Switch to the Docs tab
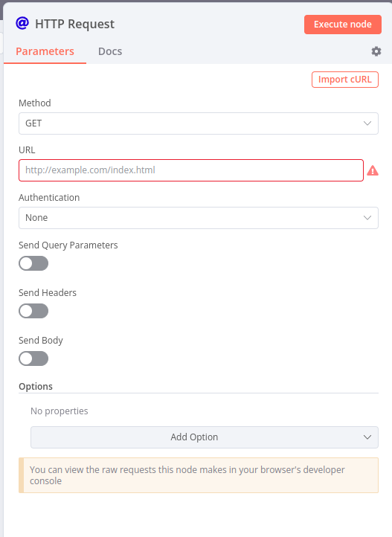The image size is (392, 537). click(110, 51)
